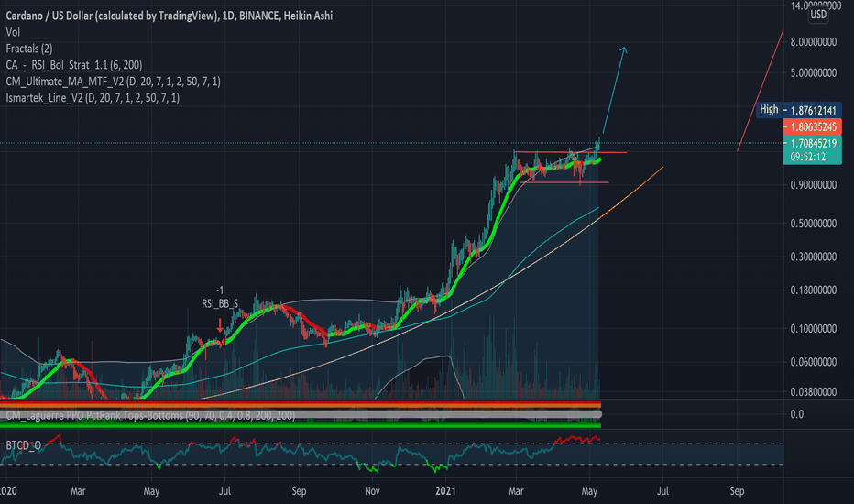Click the High price label

(x=769, y=110)
